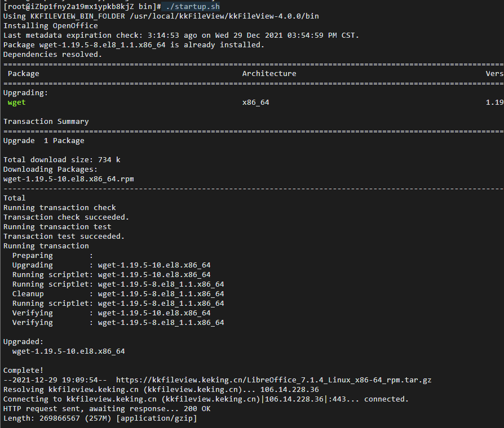Screen dimensions: 504x428
Task: Click the Transaction test succeeded line
Action: (x=64, y=237)
